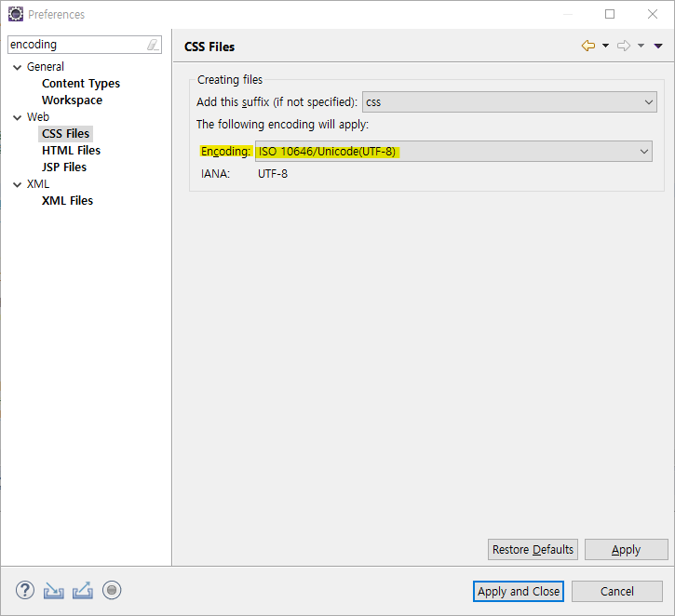Select Workspace preference page
The width and height of the screenshot is (675, 616).
click(72, 100)
